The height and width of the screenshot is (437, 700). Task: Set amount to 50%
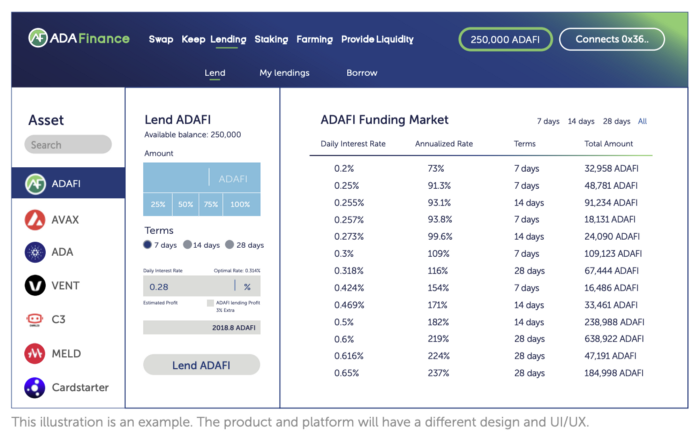186,204
